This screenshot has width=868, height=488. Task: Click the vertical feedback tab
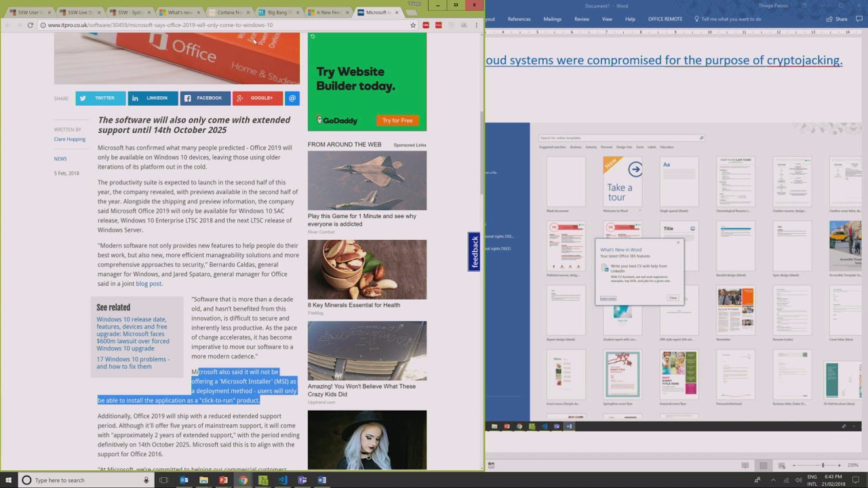click(475, 251)
